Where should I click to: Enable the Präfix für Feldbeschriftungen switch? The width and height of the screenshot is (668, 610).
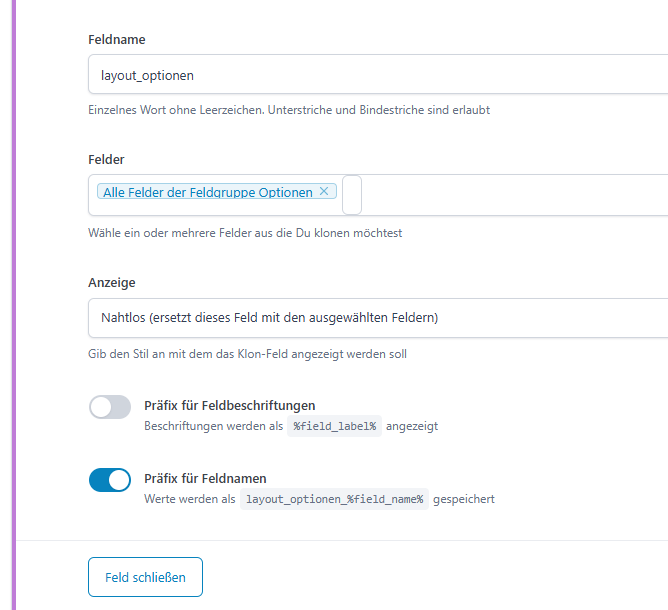tap(110, 407)
